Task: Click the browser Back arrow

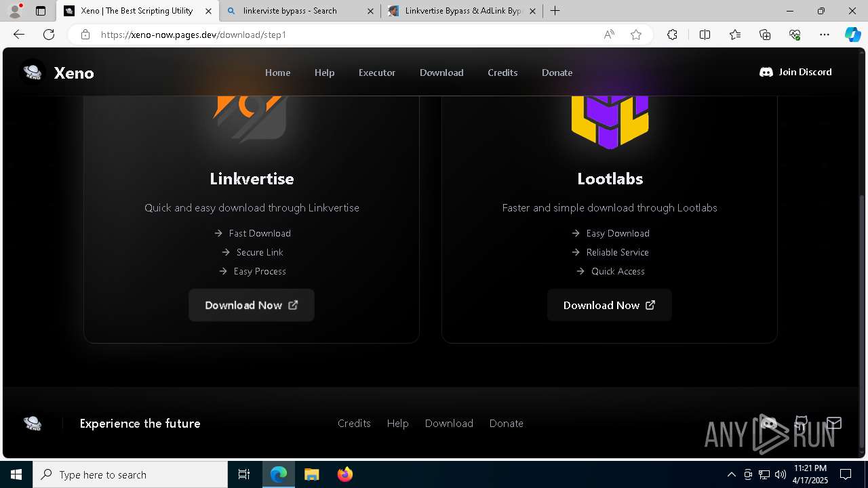Action: tap(19, 35)
